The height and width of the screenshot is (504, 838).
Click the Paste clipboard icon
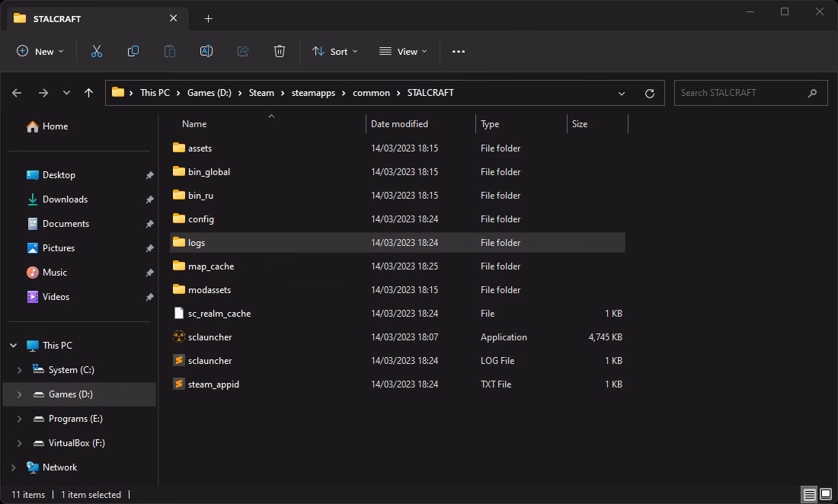(x=169, y=51)
